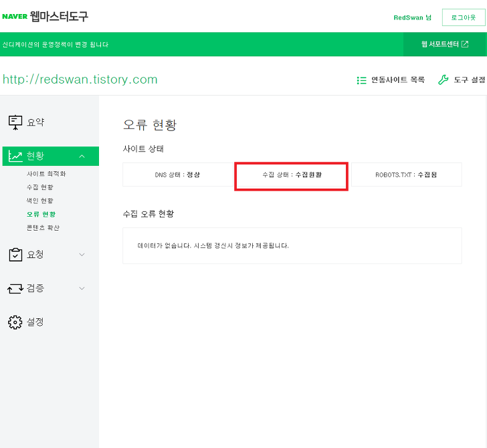This screenshot has width=487, height=448.
Task: Expand the 요청 menu chevron
Action: 82,255
